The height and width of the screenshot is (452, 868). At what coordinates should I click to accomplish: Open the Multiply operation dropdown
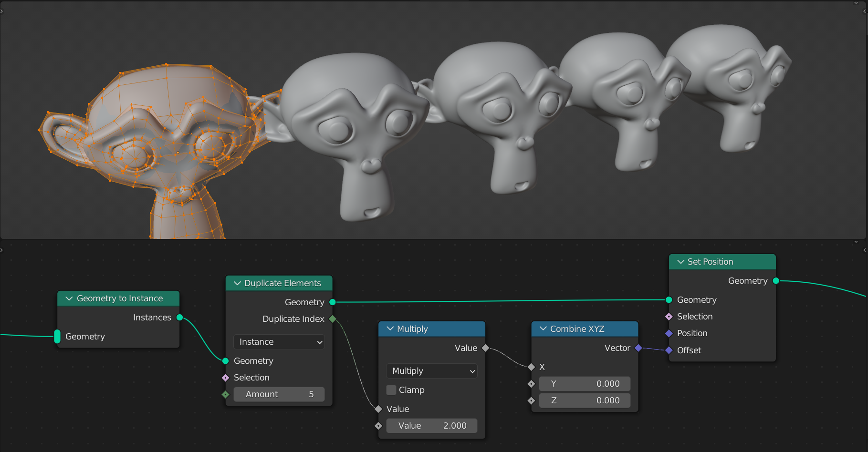coord(431,371)
